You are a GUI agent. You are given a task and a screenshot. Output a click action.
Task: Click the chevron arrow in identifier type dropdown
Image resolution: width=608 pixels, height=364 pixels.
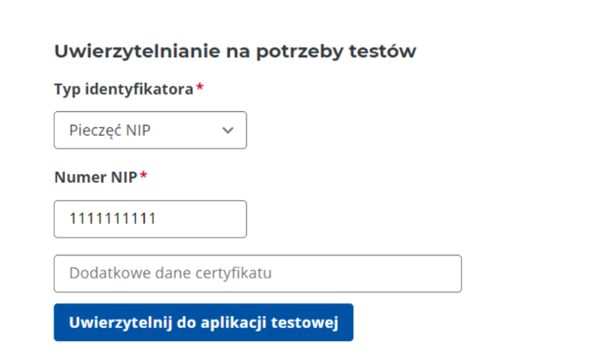click(227, 131)
